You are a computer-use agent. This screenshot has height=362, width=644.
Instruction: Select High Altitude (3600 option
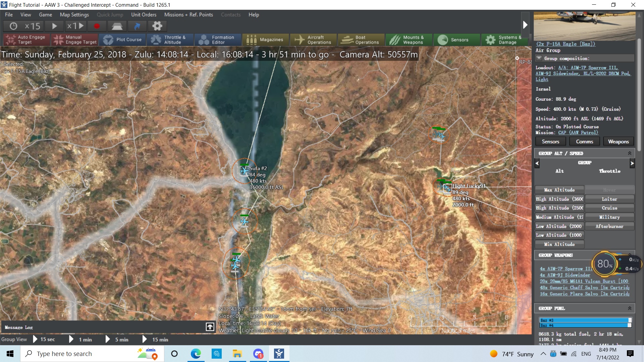click(x=559, y=199)
